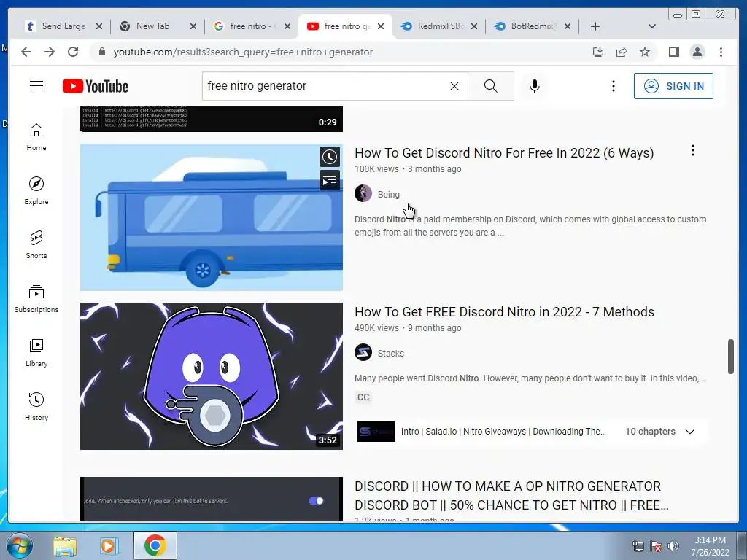Click the SIGN IN button
Viewport: 747px width, 560px height.
(x=673, y=86)
